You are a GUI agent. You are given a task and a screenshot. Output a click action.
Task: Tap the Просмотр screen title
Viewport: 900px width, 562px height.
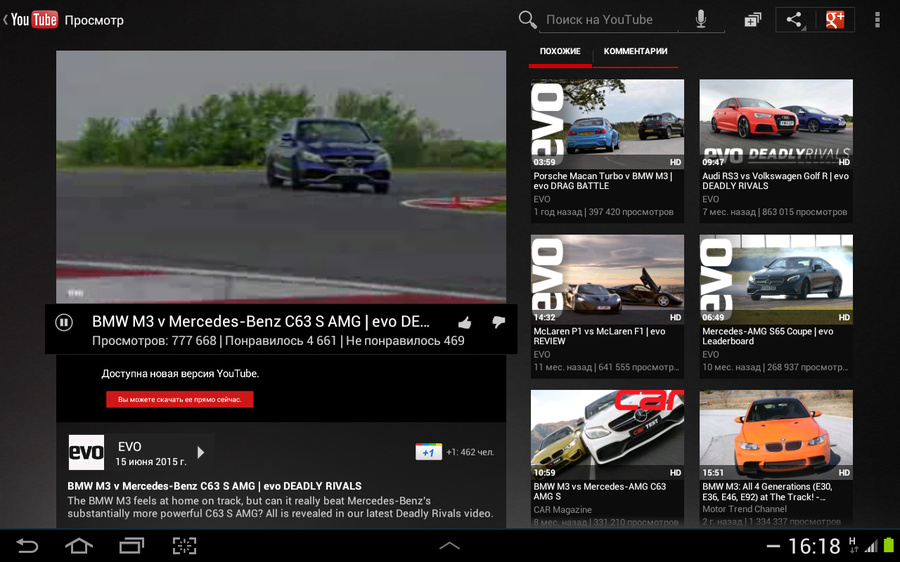click(94, 20)
